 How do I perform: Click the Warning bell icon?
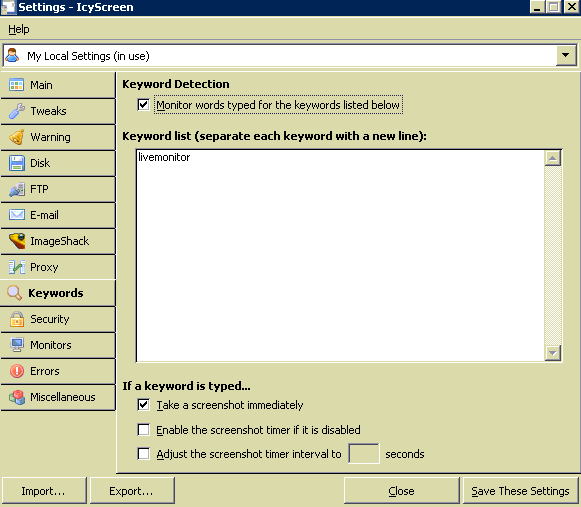tap(16, 137)
